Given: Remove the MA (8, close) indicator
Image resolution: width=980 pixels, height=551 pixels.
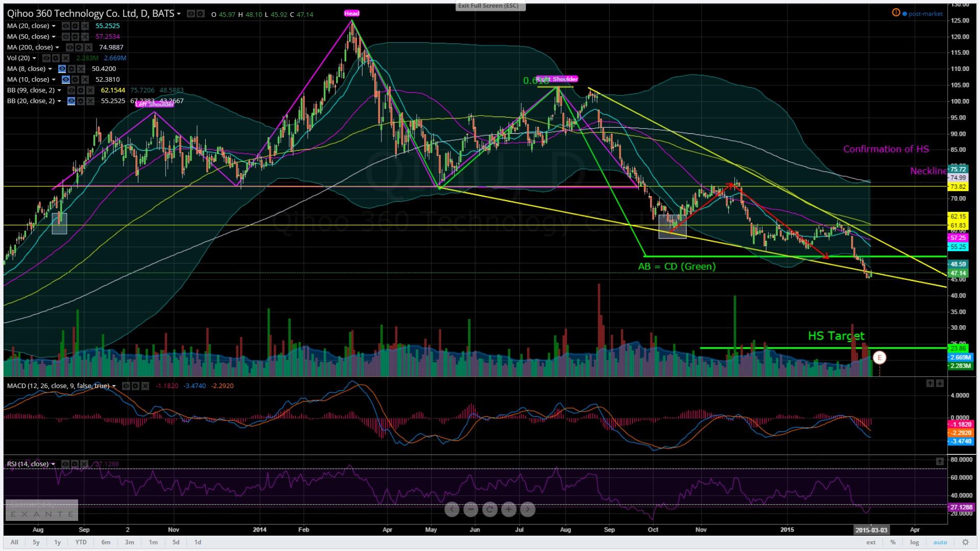Looking at the screenshot, I should (81, 68).
